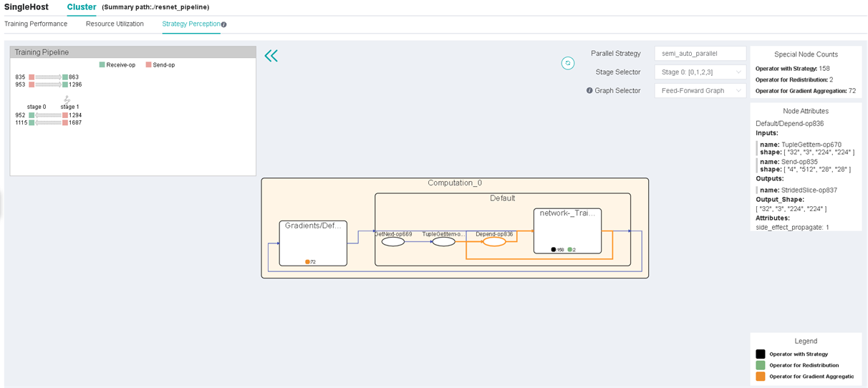Open the Graph Selector dropdown
This screenshot has height=388, width=868.
coord(700,91)
